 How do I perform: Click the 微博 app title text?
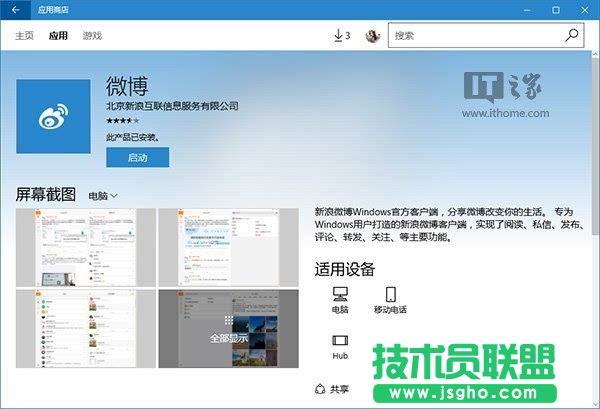127,86
